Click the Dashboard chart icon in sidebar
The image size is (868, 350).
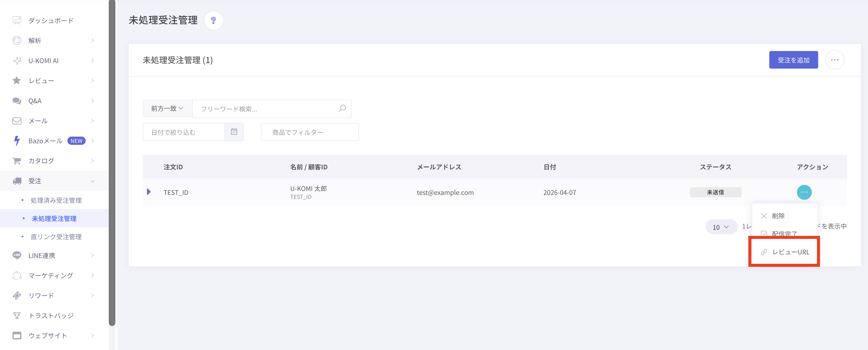point(17,21)
